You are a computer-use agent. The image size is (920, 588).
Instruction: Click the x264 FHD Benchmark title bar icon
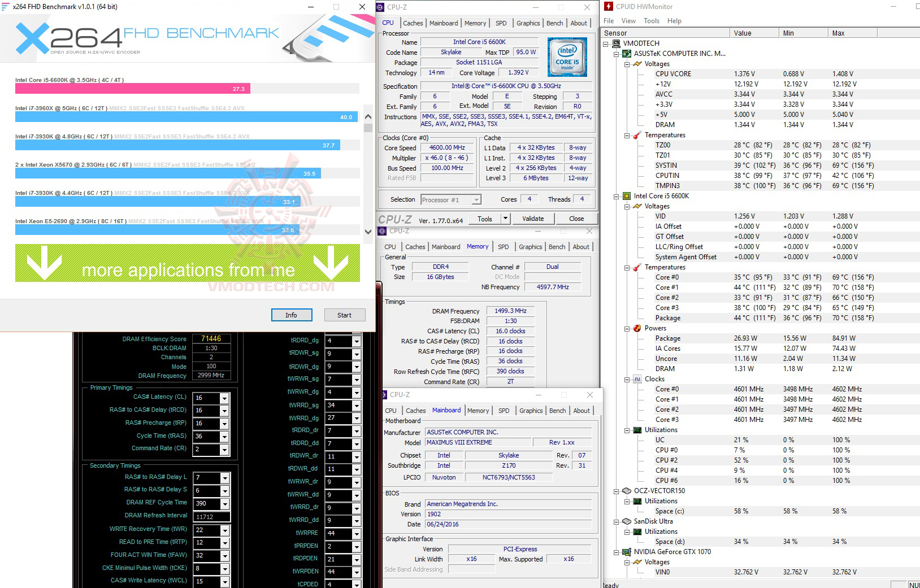[x=5, y=7]
